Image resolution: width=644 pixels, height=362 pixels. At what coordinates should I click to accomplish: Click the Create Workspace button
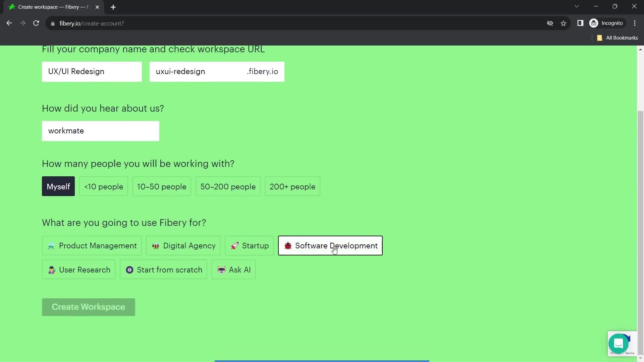[x=88, y=307]
